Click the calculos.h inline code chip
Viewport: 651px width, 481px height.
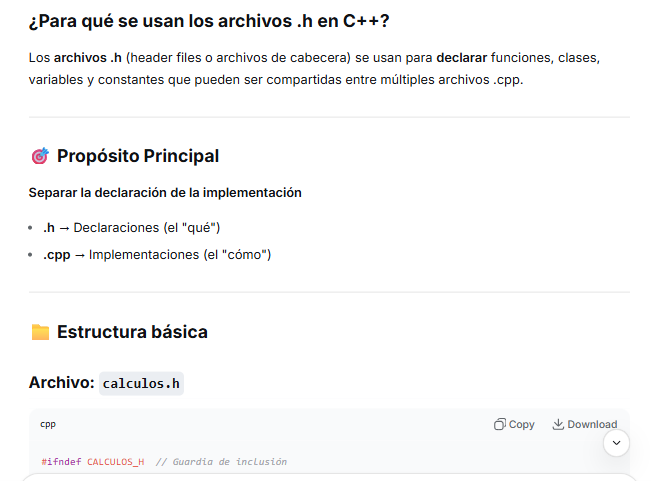[141, 383]
